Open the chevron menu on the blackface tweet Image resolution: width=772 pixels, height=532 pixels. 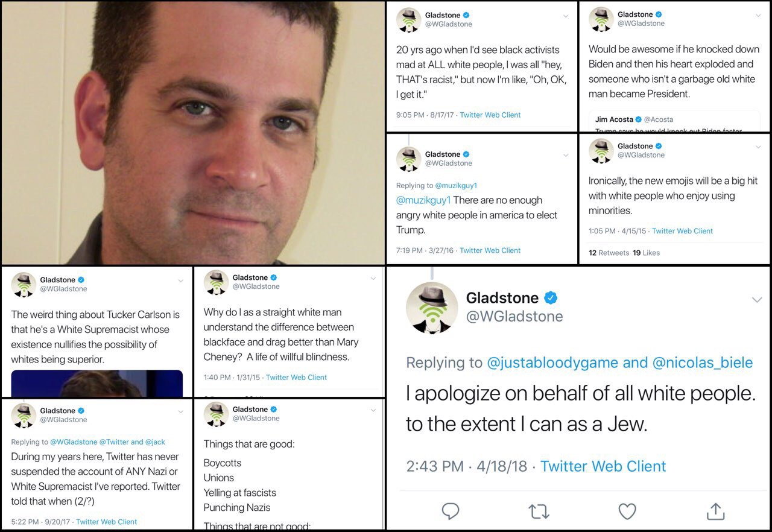point(373,279)
